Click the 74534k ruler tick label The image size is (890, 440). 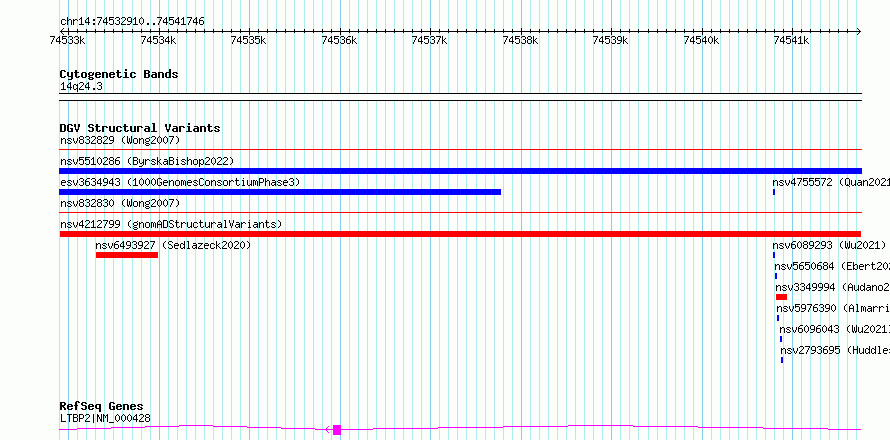point(158,40)
